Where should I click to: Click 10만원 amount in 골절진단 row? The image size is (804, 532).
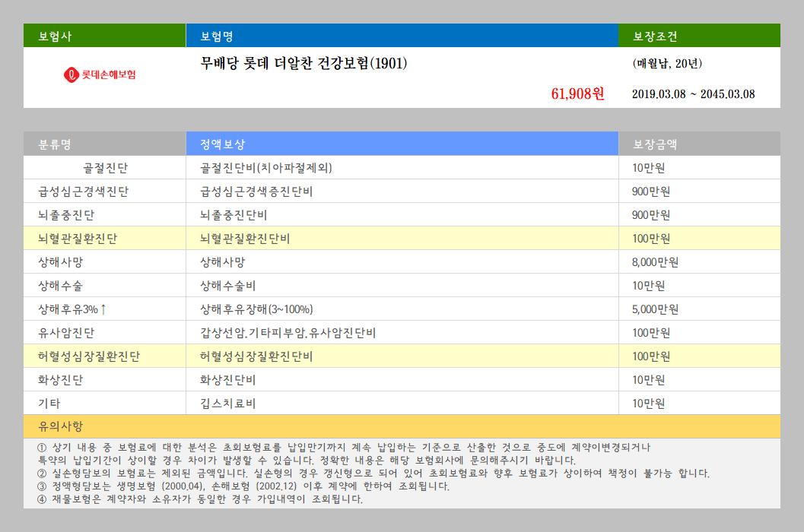pyautogui.click(x=699, y=168)
